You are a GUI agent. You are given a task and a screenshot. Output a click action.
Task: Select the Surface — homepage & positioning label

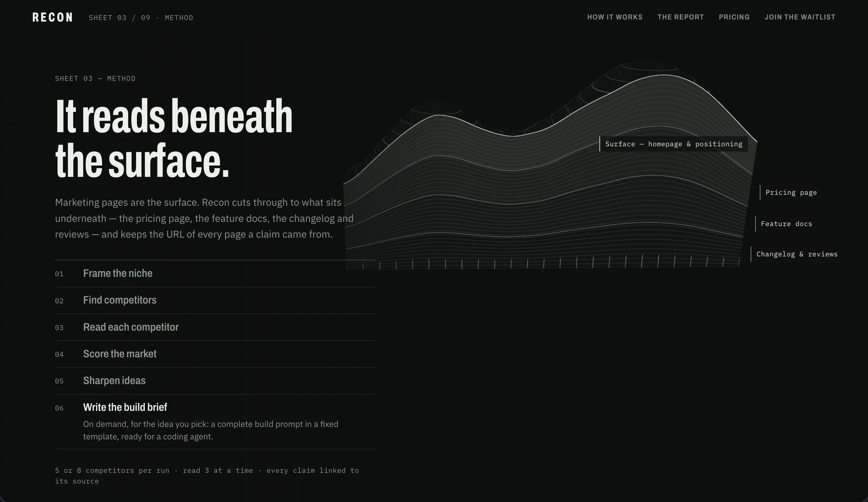click(673, 144)
